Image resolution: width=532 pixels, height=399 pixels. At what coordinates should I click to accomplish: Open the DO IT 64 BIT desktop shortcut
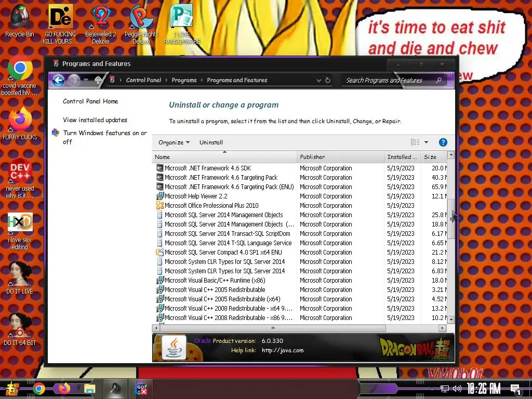pyautogui.click(x=20, y=329)
